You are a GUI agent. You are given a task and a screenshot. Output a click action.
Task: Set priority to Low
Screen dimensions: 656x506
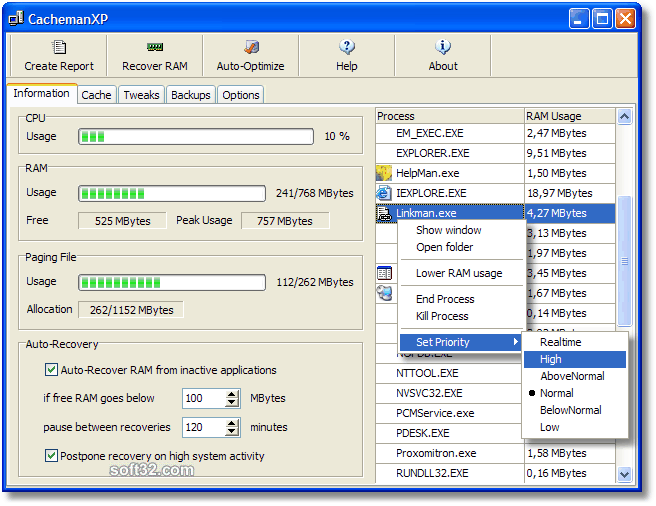click(x=575, y=427)
